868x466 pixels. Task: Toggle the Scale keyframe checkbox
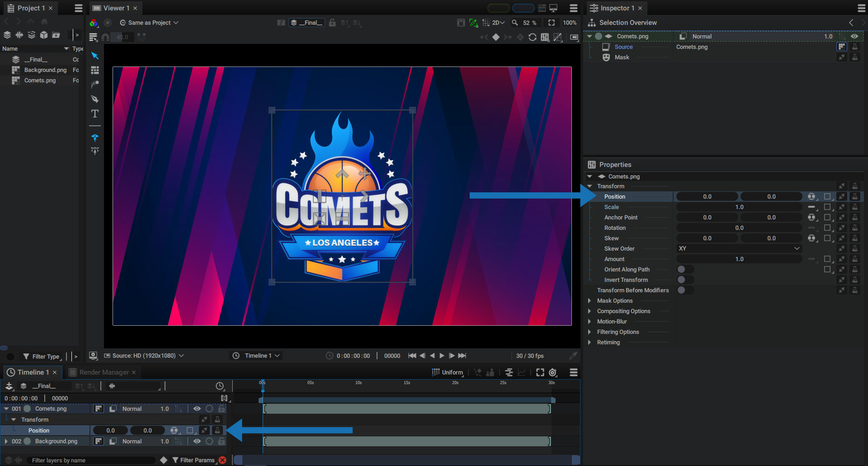(x=827, y=207)
